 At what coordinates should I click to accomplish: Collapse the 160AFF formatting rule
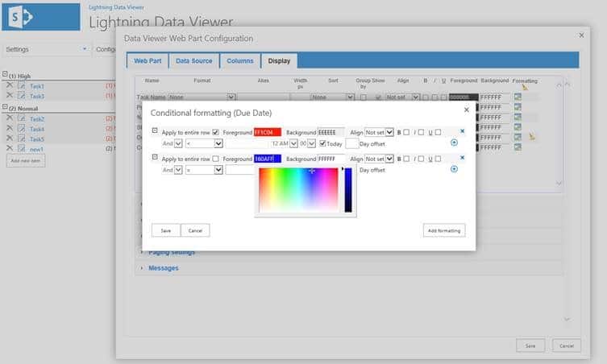[x=155, y=157]
